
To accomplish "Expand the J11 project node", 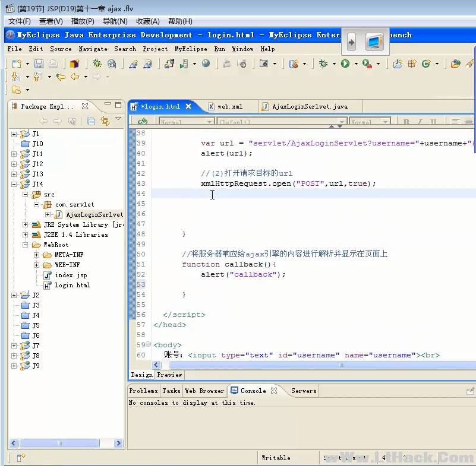I will [x=14, y=154].
